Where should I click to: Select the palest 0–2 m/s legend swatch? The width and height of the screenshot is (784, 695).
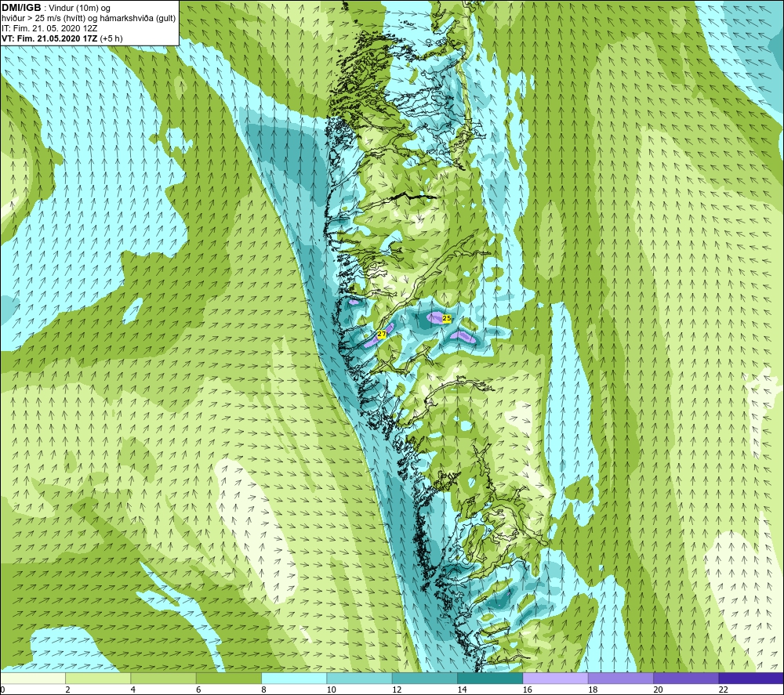coord(33,678)
